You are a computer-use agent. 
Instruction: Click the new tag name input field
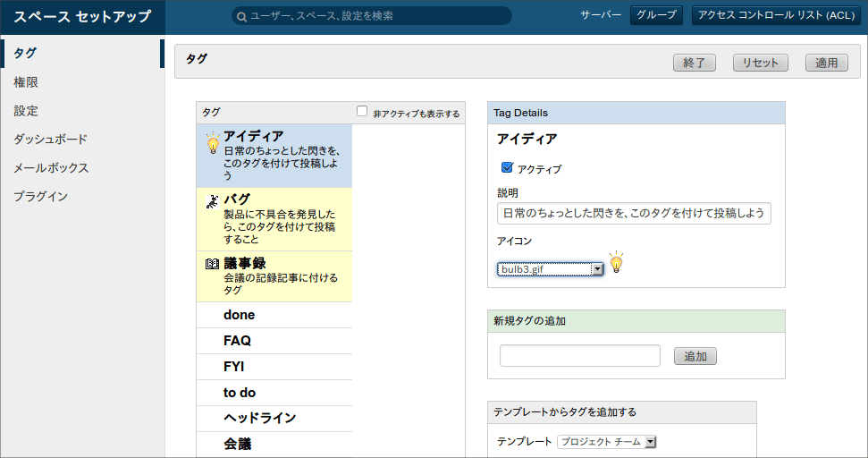tap(579, 355)
